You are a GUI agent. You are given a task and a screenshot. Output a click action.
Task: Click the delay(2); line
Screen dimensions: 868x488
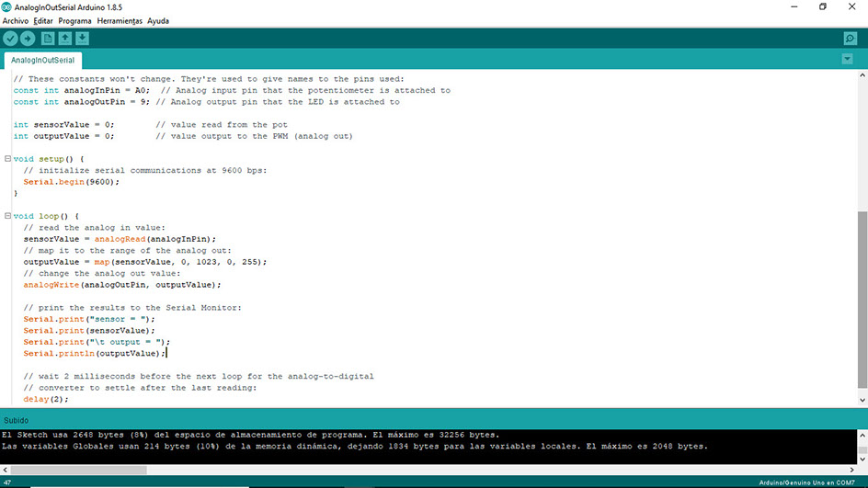(46, 399)
